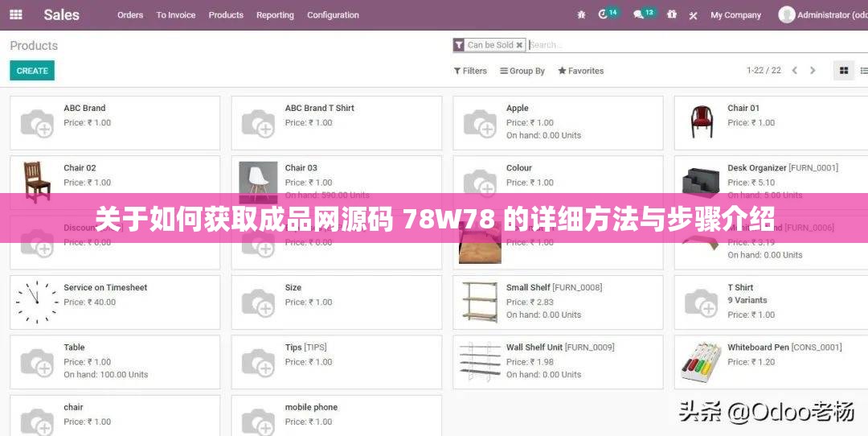Open the Group By dropdown

(x=522, y=71)
